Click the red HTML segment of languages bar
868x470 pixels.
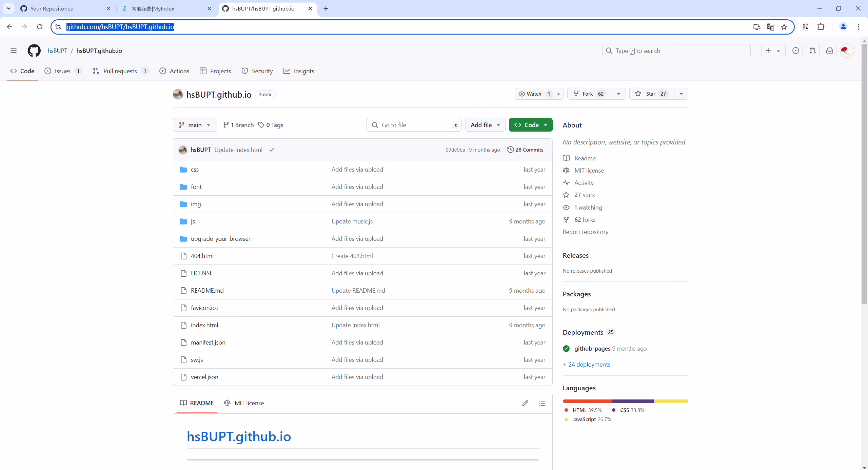587,401
